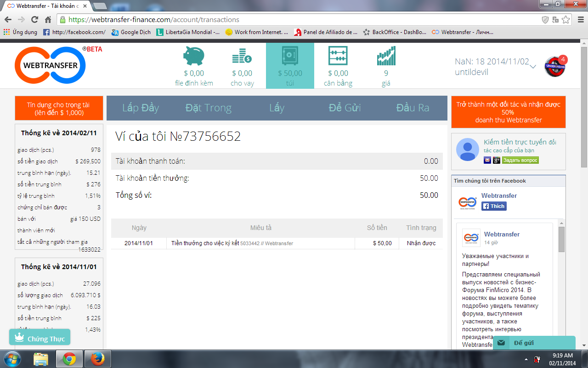Click the blue partner profile avatar
The width and height of the screenshot is (588, 368).
coord(467,149)
